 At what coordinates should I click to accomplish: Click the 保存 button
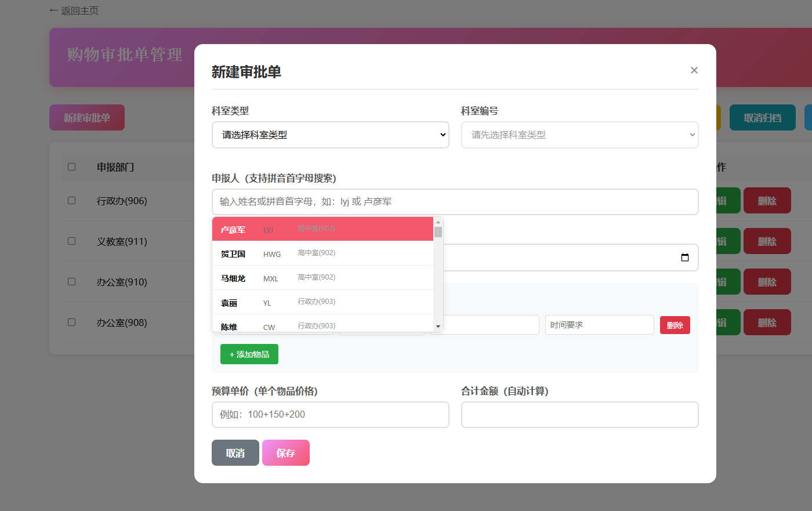coord(286,453)
